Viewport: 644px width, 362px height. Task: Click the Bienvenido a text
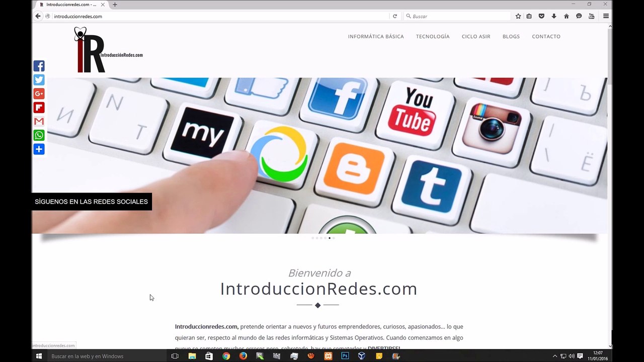[319, 273]
